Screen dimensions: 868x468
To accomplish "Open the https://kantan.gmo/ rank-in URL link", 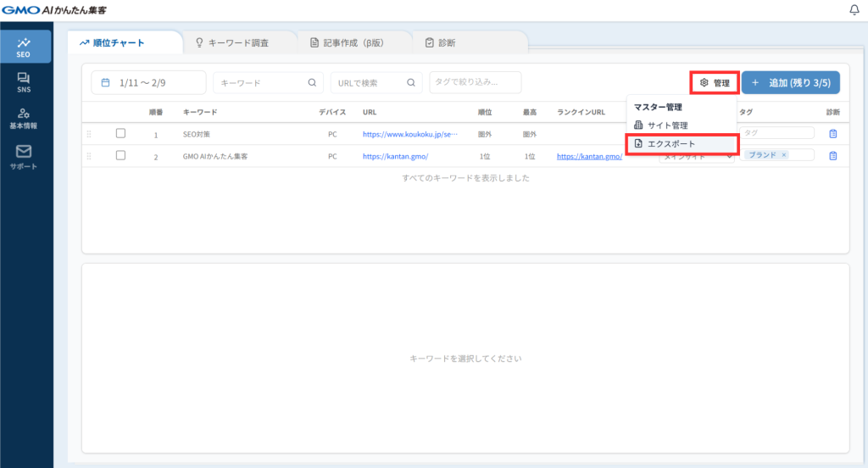I will [x=589, y=156].
